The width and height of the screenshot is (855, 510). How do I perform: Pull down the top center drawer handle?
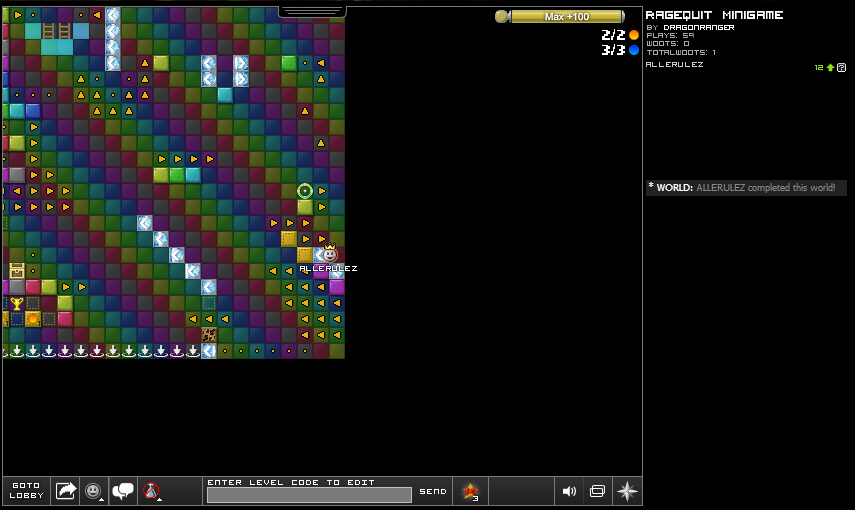[x=312, y=12]
